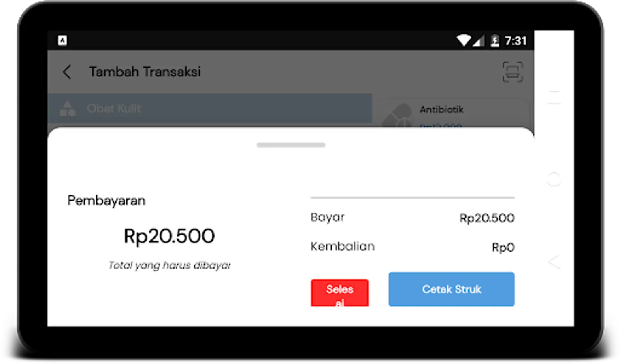This screenshot has width=620, height=364.
Task: Click the red Selesai button
Action: point(339,293)
